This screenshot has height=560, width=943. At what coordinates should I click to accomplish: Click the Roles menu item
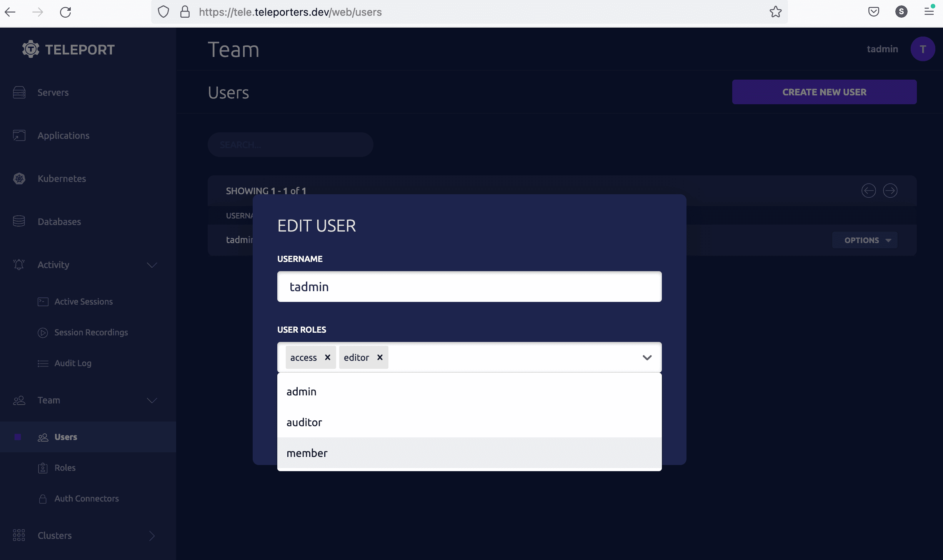(65, 467)
